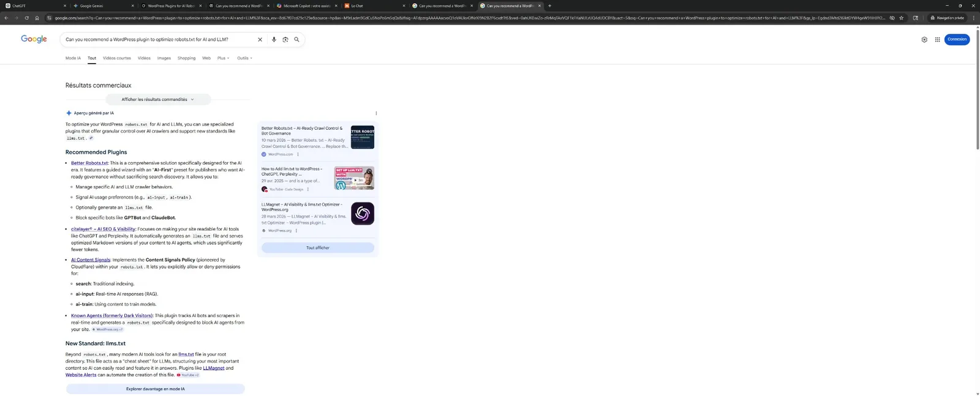
Task: Select the 'Mode IA' search tab
Action: pyautogui.click(x=73, y=58)
